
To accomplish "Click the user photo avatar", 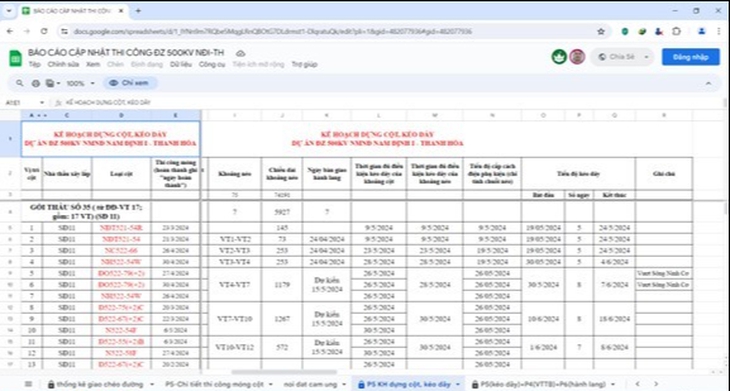I will click(577, 57).
